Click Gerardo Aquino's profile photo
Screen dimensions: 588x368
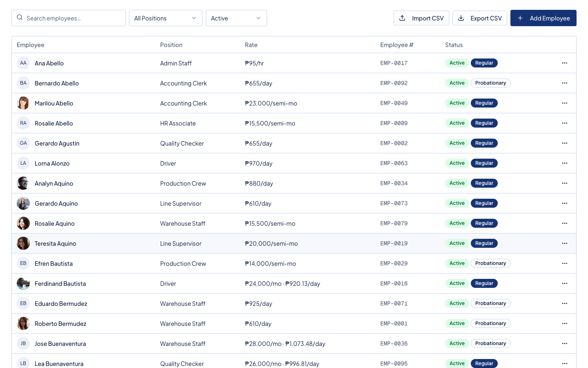(23, 203)
